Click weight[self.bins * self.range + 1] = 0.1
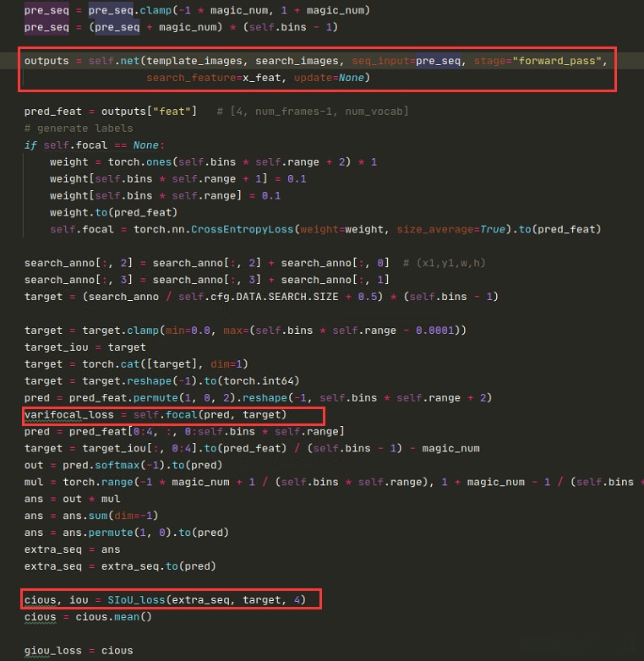This screenshot has width=644, height=661. [177, 179]
